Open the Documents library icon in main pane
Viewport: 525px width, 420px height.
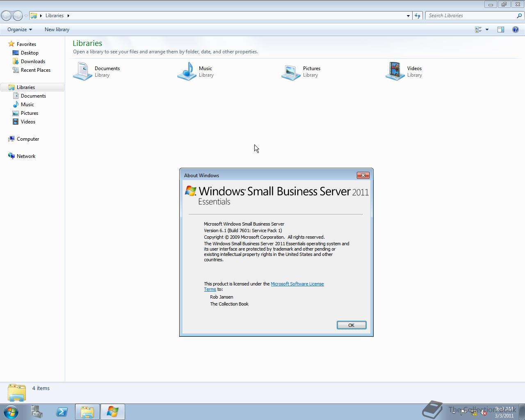click(x=83, y=71)
